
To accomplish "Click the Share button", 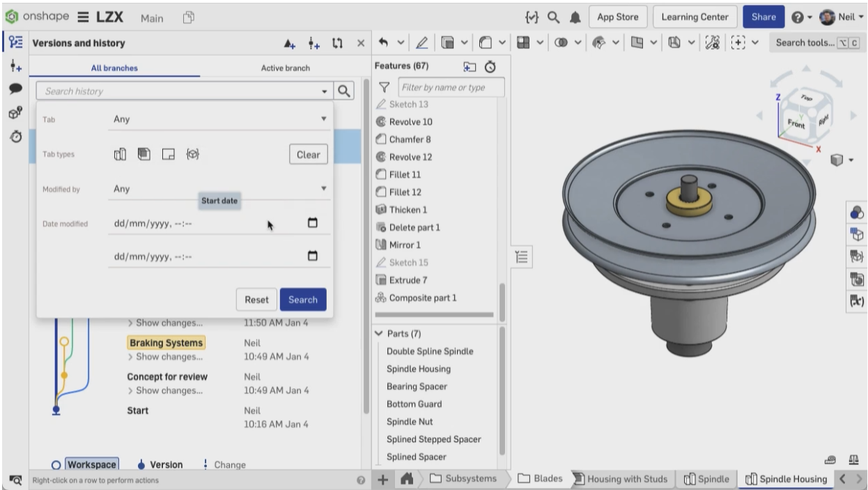I will (x=764, y=17).
